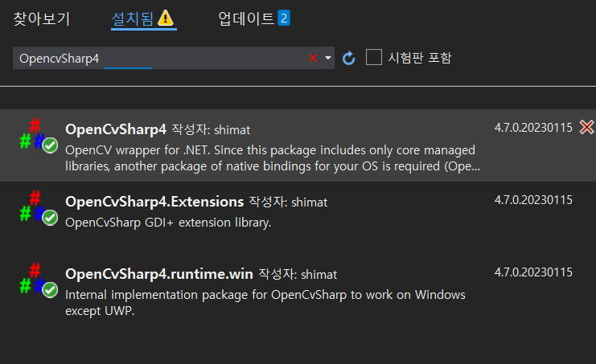Switch to the 찾아보기 tab
Image resolution: width=596 pixels, height=364 pixels.
click(x=42, y=18)
